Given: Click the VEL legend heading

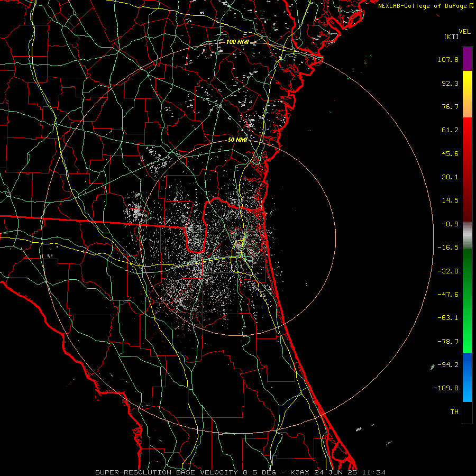Looking at the screenshot, I should 464,32.
